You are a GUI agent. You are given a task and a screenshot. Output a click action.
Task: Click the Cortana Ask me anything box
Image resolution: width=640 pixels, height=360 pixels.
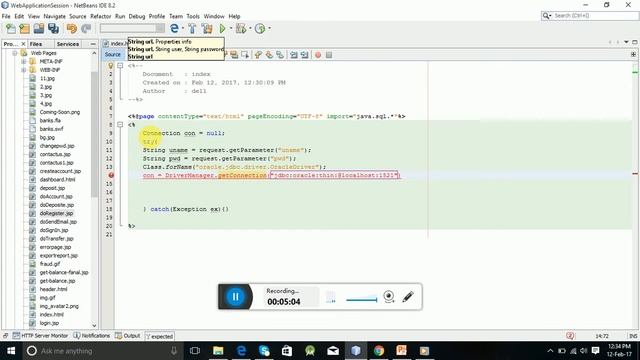click(102, 351)
